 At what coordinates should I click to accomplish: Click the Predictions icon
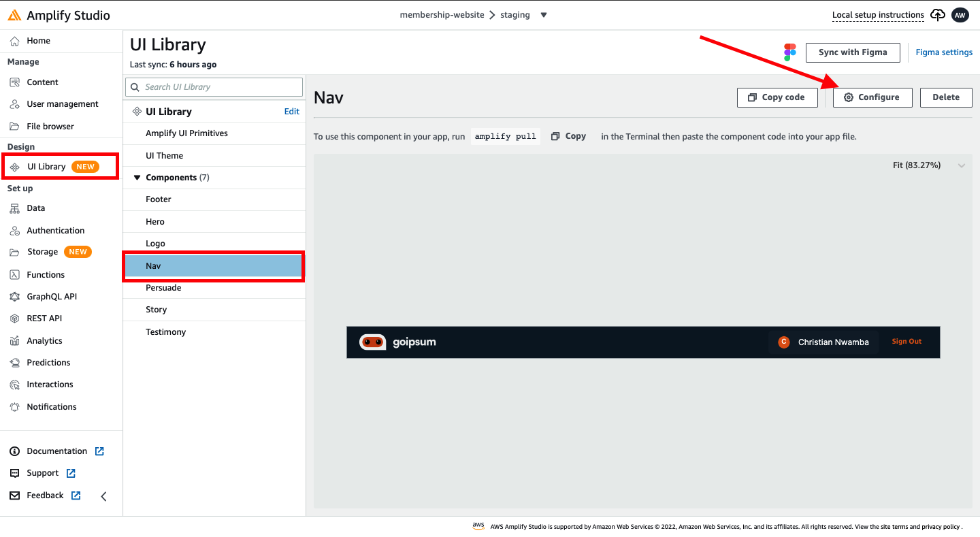[14, 363]
